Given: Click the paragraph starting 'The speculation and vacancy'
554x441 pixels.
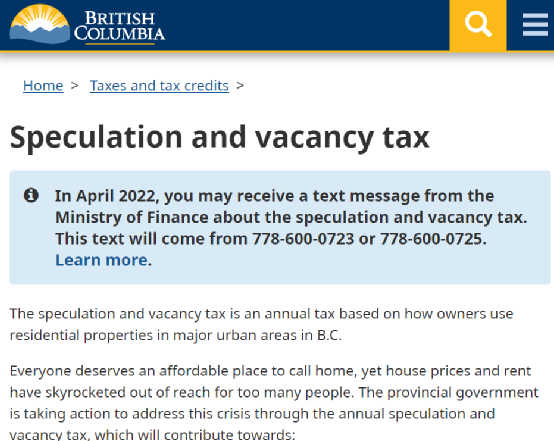Looking at the screenshot, I should tap(261, 324).
